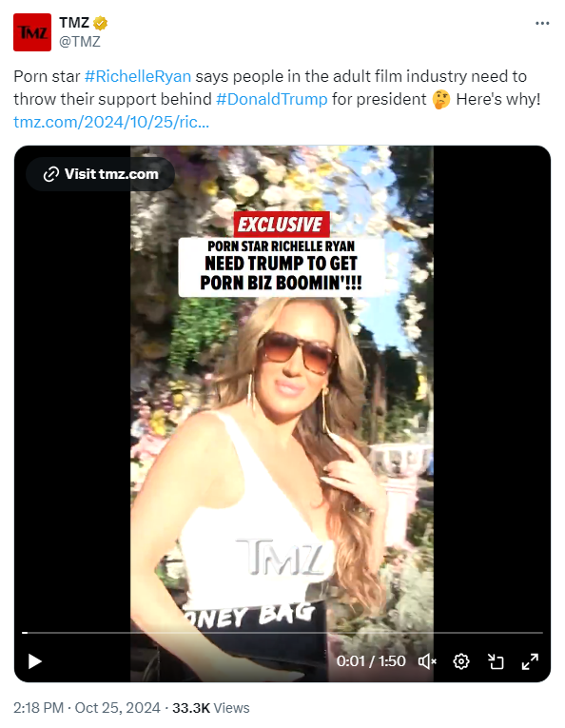Open video settings gear icon
The width and height of the screenshot is (565, 728).
point(461,661)
